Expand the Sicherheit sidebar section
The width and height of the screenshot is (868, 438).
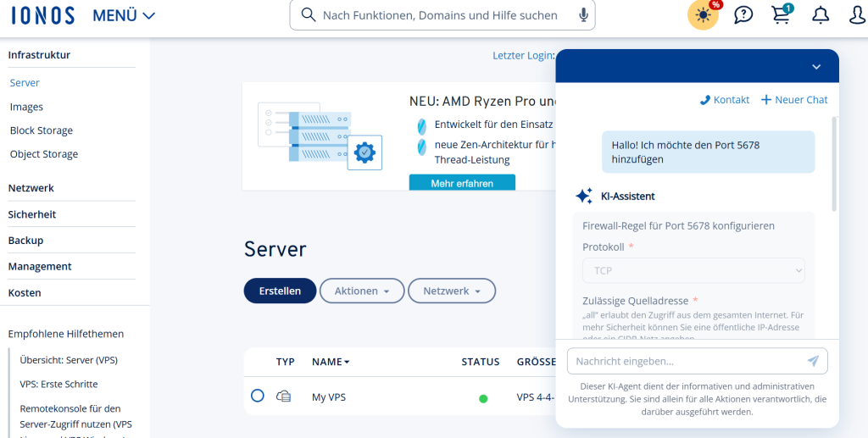click(32, 214)
